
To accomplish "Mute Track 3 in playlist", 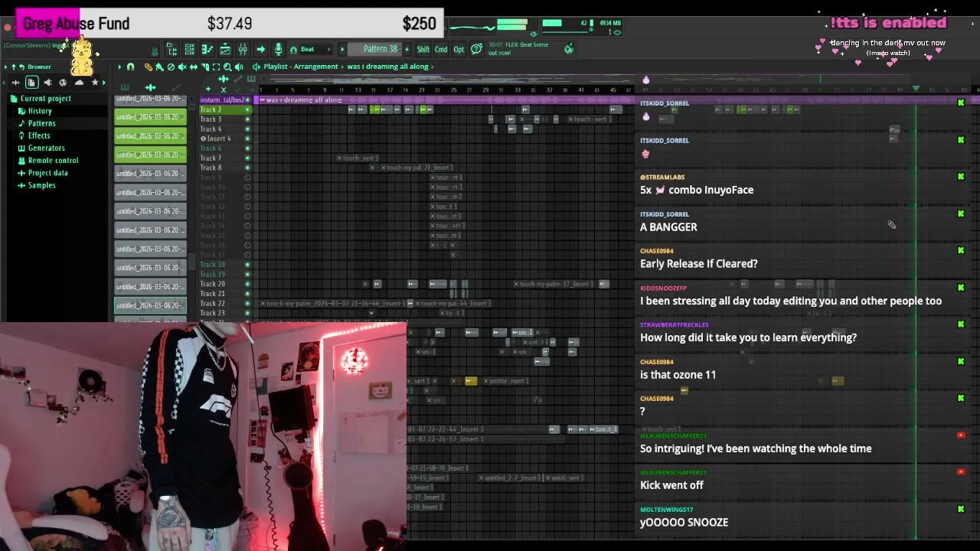I will tap(247, 119).
